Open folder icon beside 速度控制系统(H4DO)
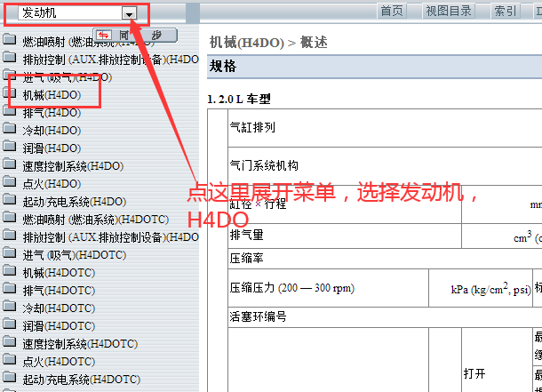 tap(10, 164)
